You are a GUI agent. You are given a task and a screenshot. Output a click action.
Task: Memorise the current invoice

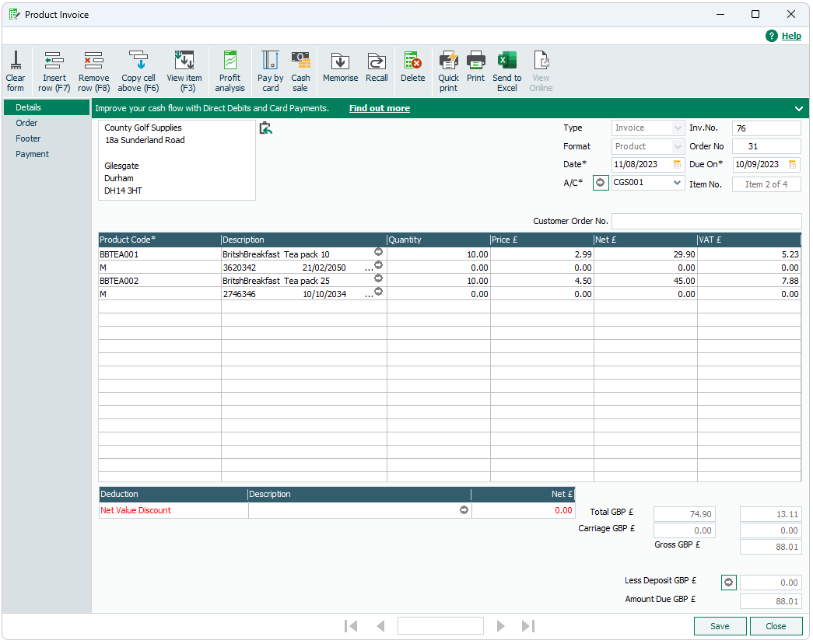click(x=340, y=70)
